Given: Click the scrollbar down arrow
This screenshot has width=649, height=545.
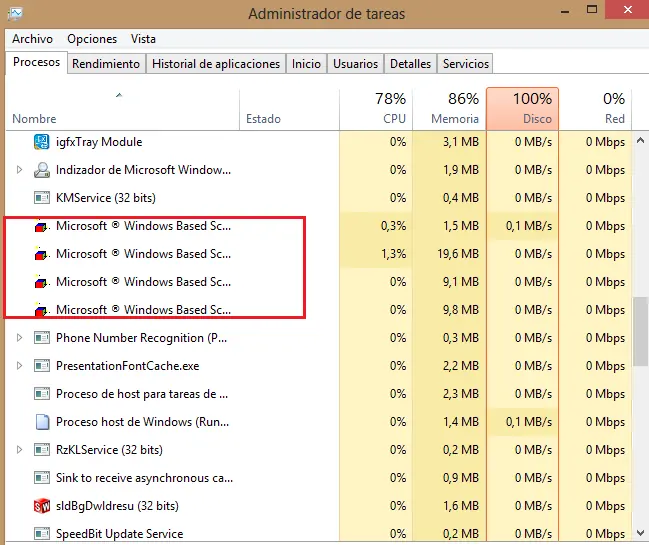Looking at the screenshot, I should coord(640,533).
